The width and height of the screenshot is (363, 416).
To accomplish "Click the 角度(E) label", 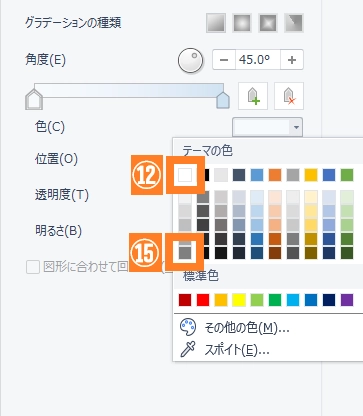I will (45, 60).
